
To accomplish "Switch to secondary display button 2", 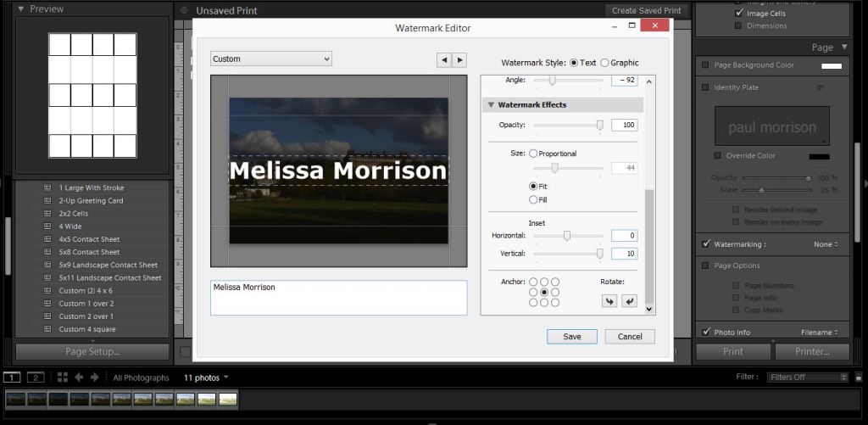I will tap(36, 377).
